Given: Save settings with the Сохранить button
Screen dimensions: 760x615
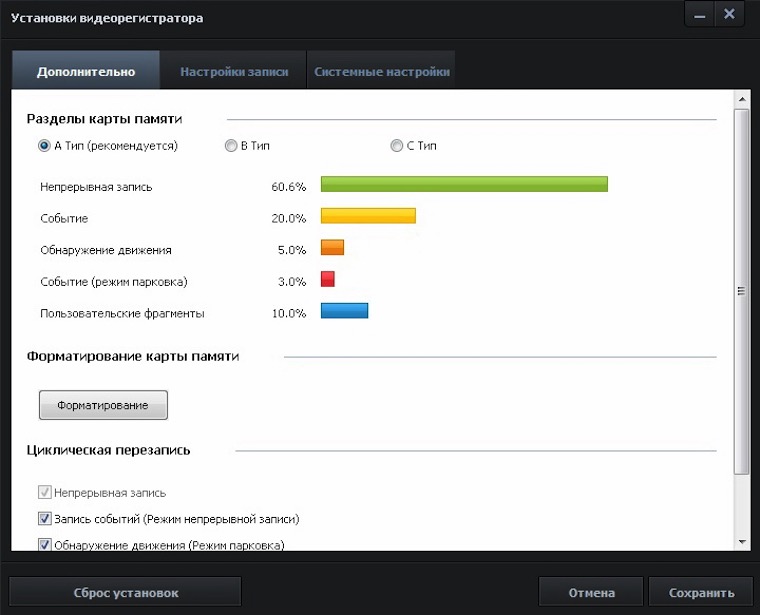Looking at the screenshot, I should point(701,592).
